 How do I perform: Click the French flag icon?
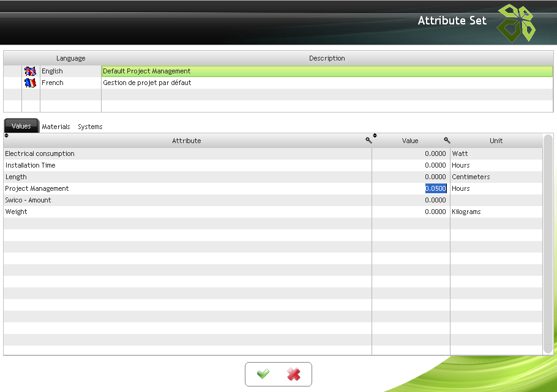click(x=30, y=83)
